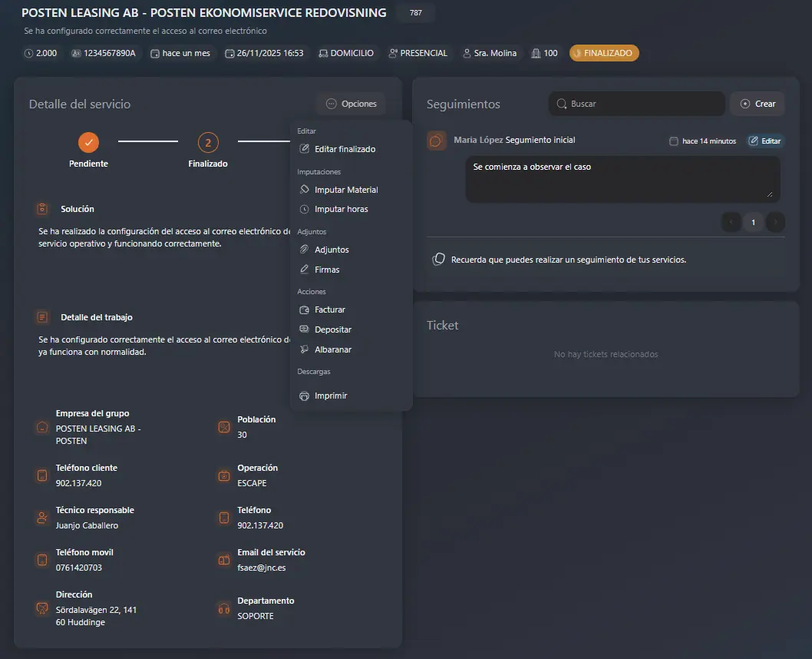Click the Facturar invoice icon
Image resolution: width=812 pixels, height=659 pixels.
[x=305, y=310]
